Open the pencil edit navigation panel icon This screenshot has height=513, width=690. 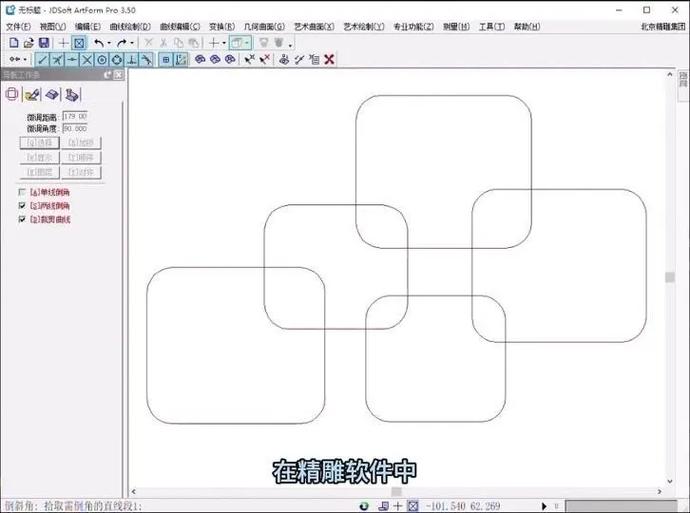pyautogui.click(x=32, y=94)
